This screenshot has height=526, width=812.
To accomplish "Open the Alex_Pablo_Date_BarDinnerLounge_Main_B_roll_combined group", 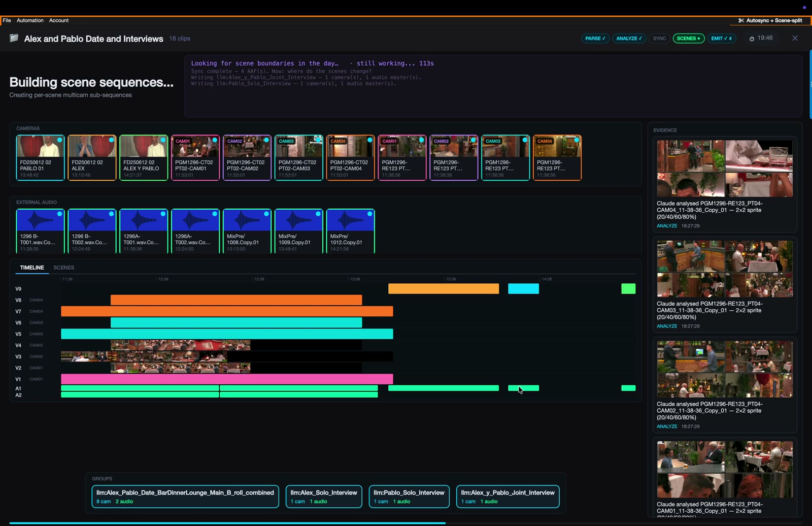I will tap(185, 497).
